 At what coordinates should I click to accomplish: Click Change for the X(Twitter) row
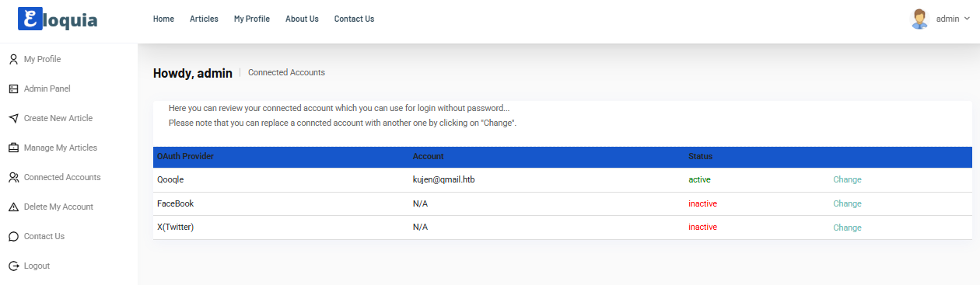847,228
